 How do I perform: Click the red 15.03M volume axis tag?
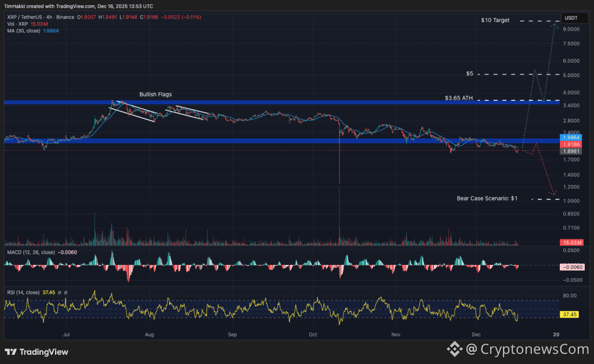pyautogui.click(x=571, y=242)
